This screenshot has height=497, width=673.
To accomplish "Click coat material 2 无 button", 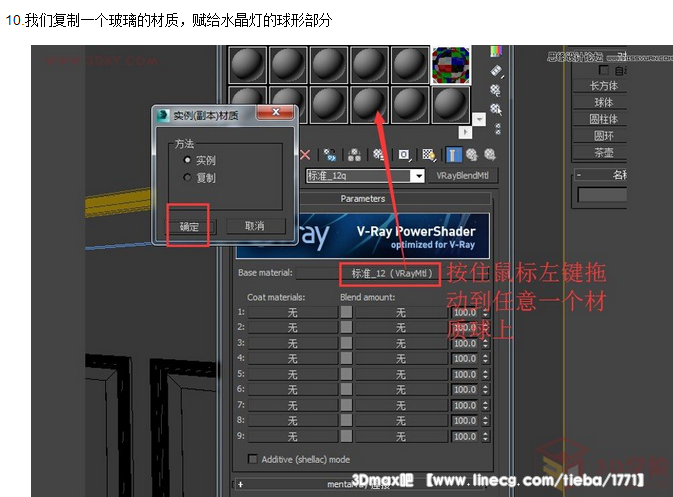I will tap(292, 327).
